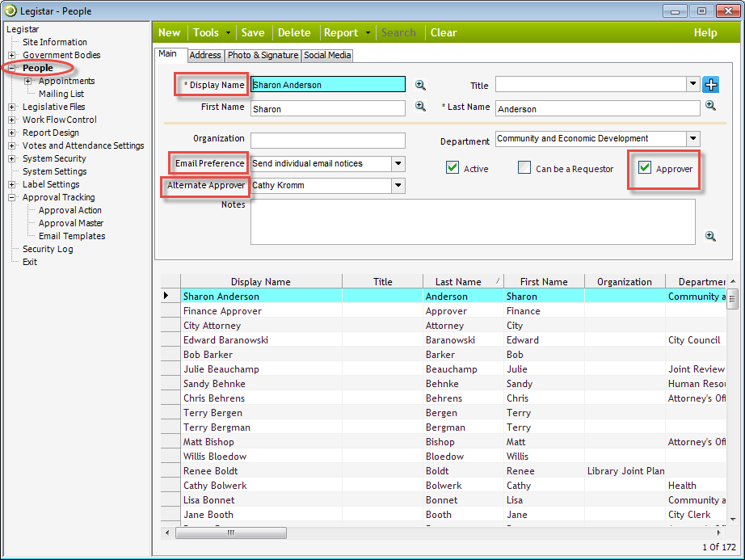Click grid horizontal scrollbar right arrow
Viewport: 745px width, 560px height.
718,533
